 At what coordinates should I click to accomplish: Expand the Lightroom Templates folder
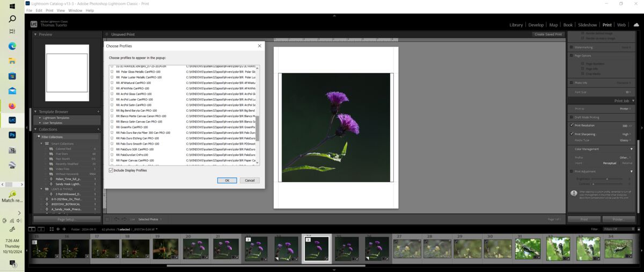coord(40,118)
